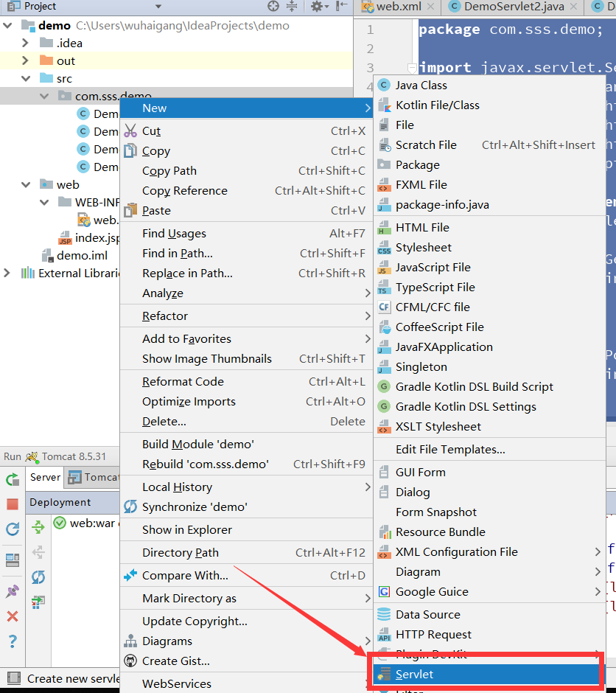Click the Synchronize 'demo' refresh icon
This screenshot has width=616, height=693.
[x=130, y=506]
